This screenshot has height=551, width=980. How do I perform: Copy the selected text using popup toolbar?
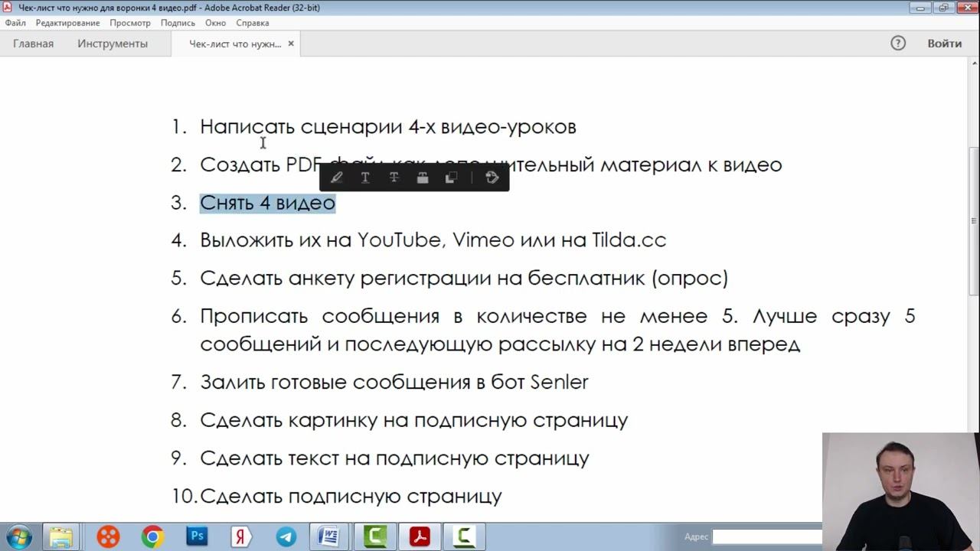451,178
